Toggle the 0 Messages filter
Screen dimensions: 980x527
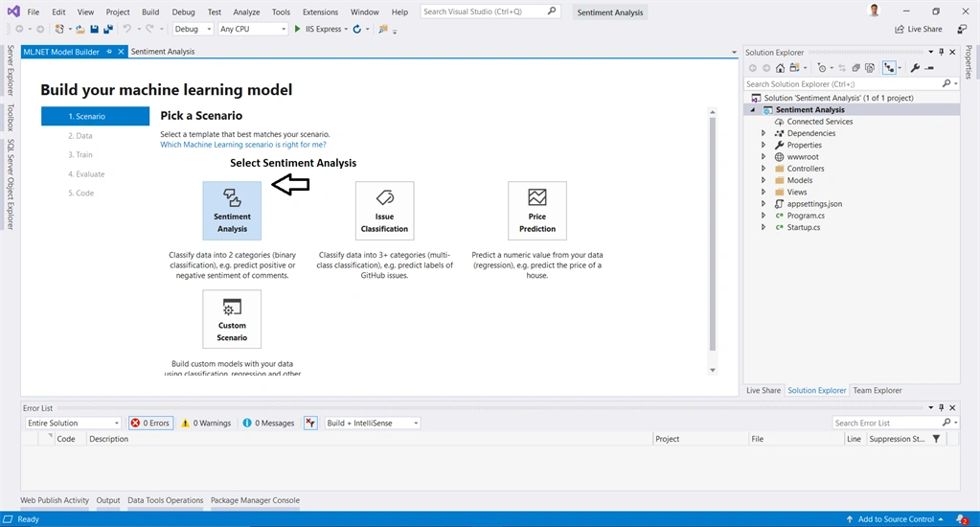(x=268, y=424)
